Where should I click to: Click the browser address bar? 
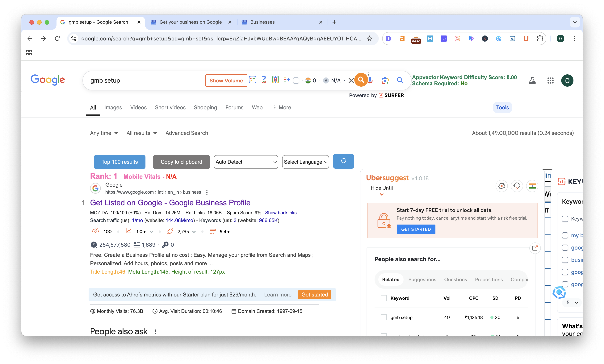(x=221, y=39)
